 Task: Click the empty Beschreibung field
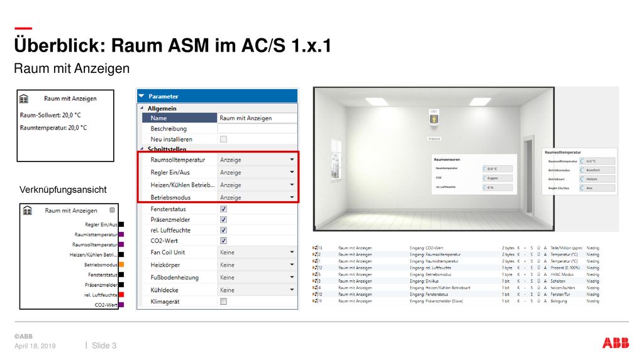(257, 128)
